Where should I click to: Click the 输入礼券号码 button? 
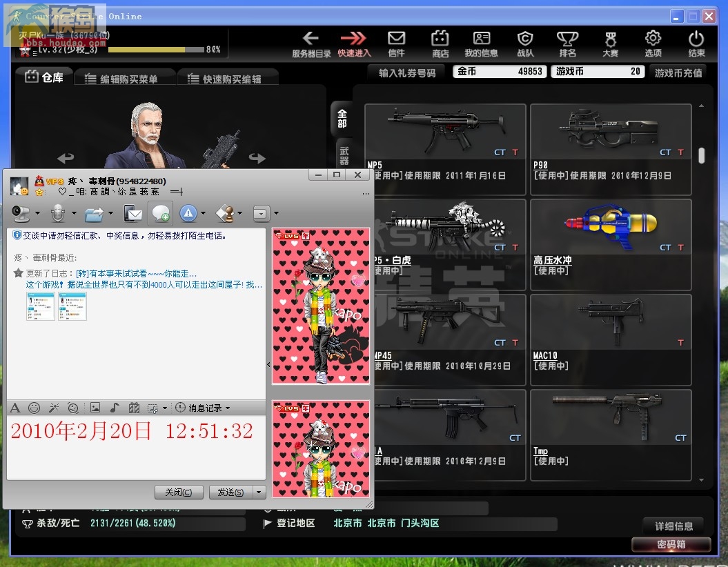(406, 73)
